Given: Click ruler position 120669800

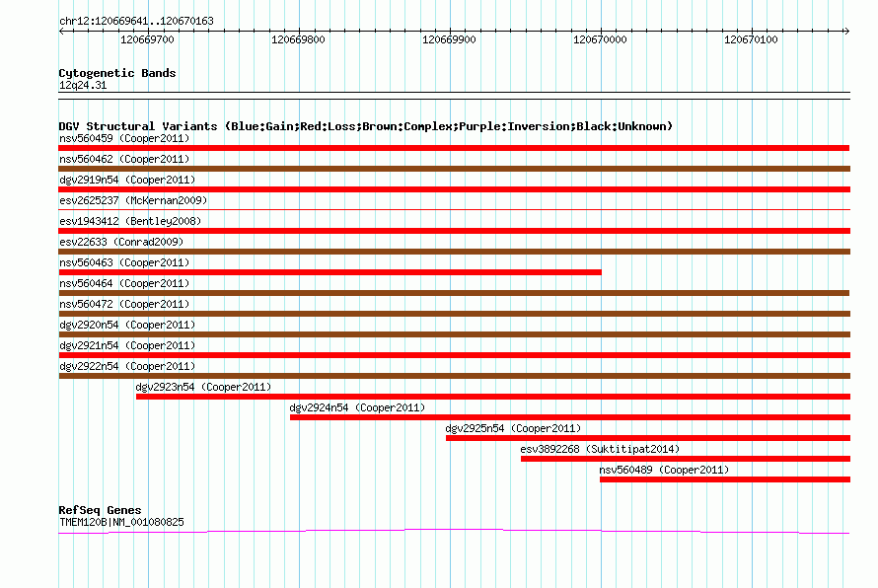Looking at the screenshot, I should 298,39.
